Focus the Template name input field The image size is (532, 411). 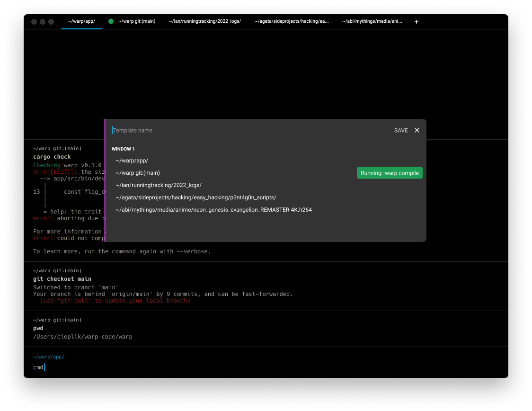[246, 130]
